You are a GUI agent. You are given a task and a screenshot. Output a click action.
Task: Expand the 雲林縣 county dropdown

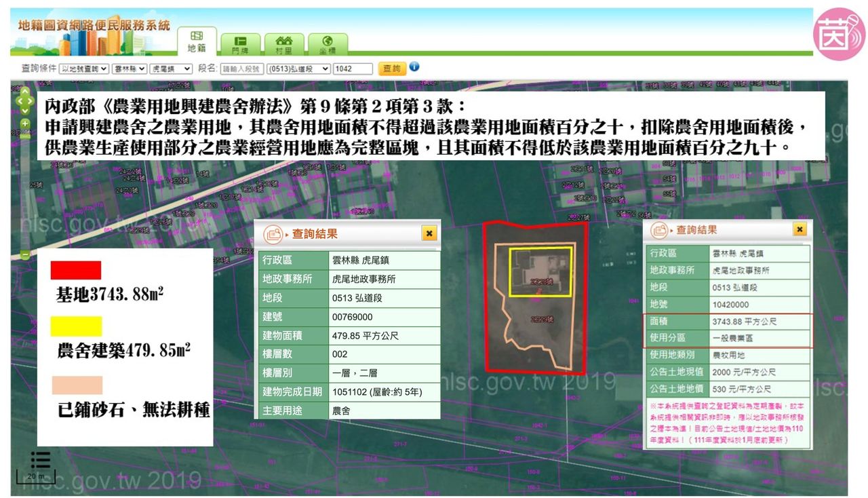[x=128, y=69]
